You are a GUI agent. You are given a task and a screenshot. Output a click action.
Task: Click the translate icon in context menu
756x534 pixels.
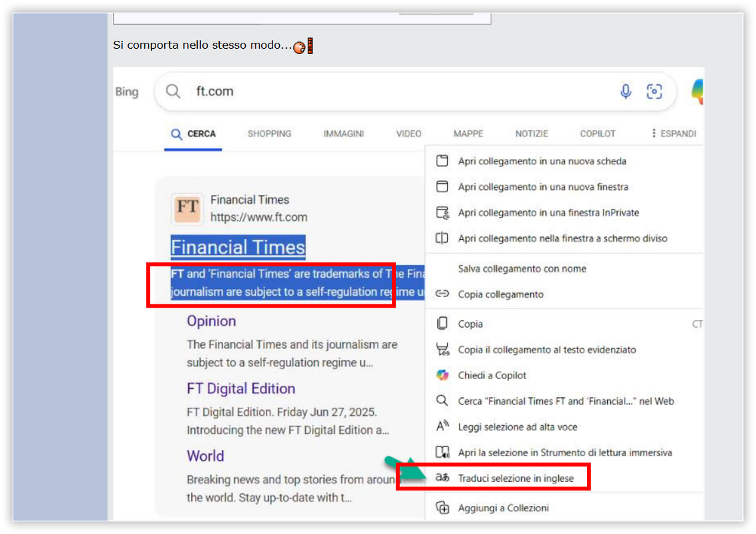point(442,478)
